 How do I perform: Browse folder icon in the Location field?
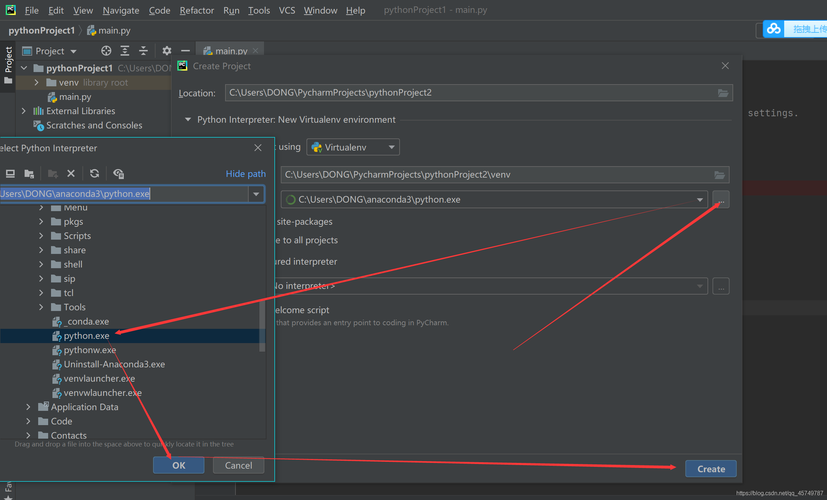click(723, 93)
